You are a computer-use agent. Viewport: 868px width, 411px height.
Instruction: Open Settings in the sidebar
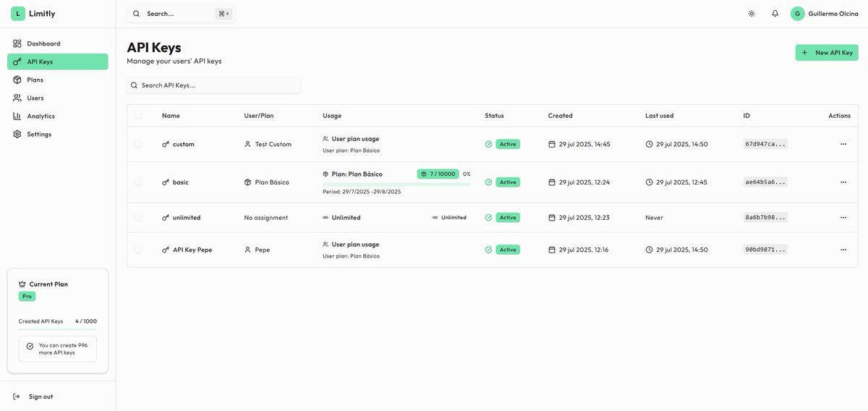pos(58,134)
